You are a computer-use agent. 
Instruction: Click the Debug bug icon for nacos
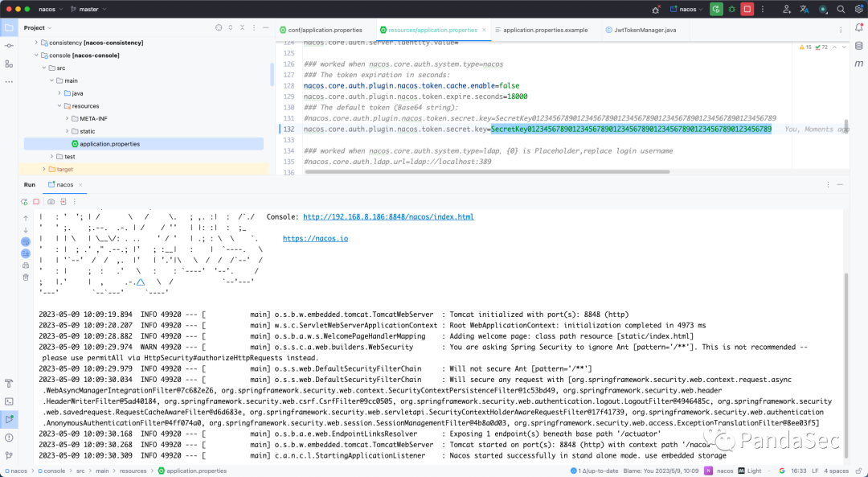732,9
